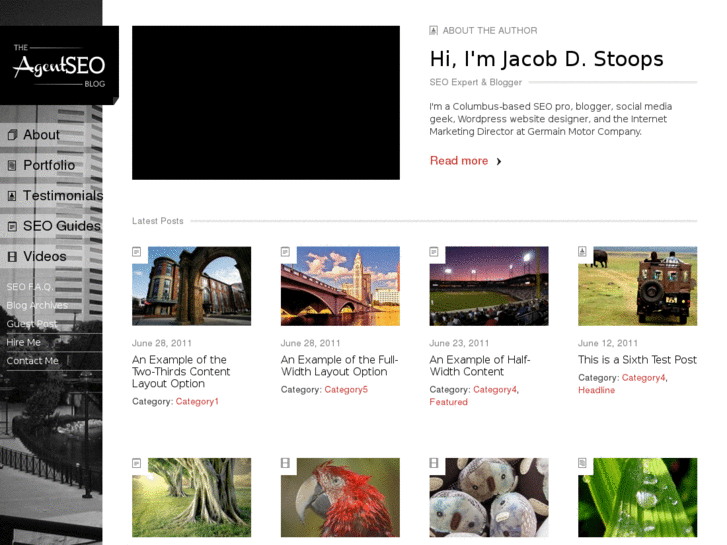The image size is (727, 545).
Task: Filter by the Category5 link
Action: click(346, 390)
